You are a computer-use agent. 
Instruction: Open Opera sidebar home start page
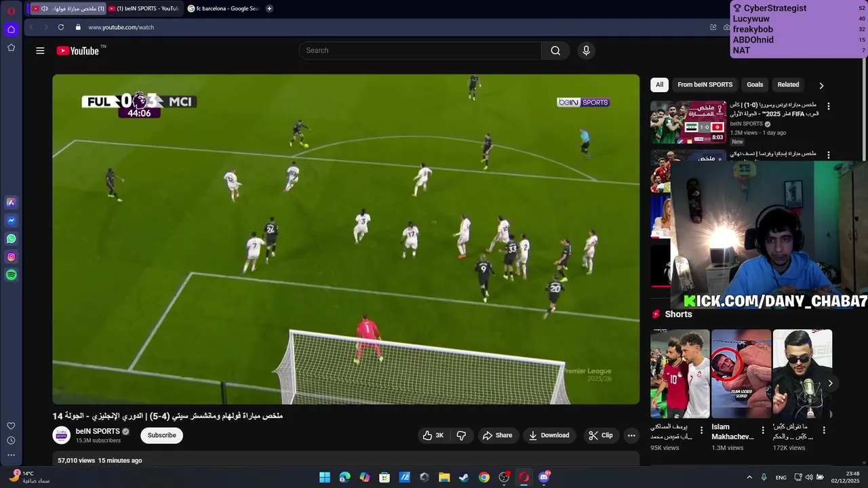click(x=11, y=29)
